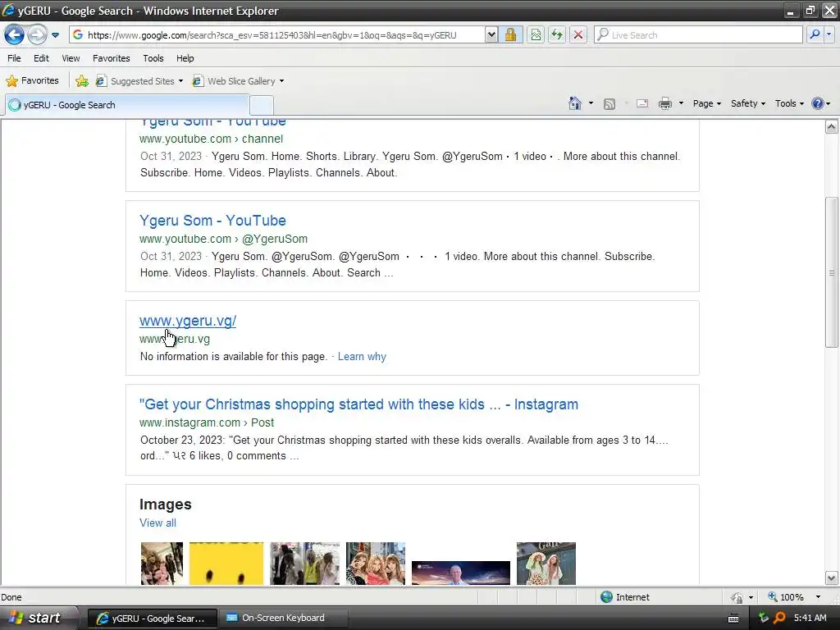Open the zoom level 100% control
Viewport: 840px width, 630px height.
pos(793,597)
